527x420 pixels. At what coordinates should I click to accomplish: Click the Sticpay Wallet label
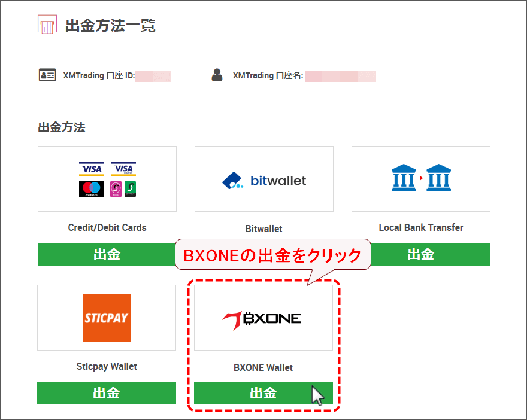click(x=107, y=366)
